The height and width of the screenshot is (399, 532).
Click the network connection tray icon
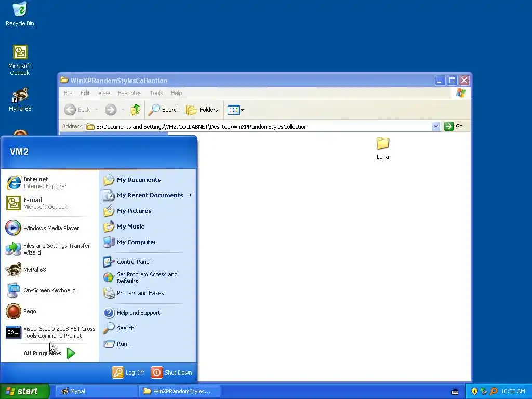484,391
